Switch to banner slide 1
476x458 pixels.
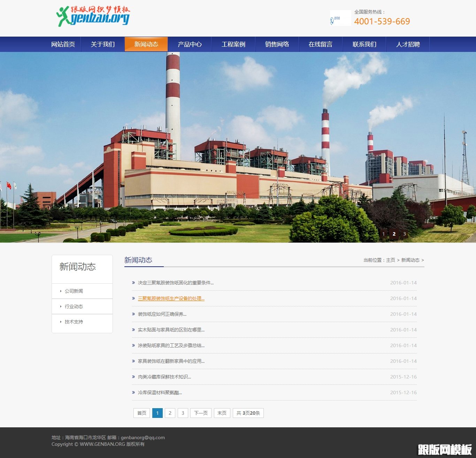(x=384, y=234)
